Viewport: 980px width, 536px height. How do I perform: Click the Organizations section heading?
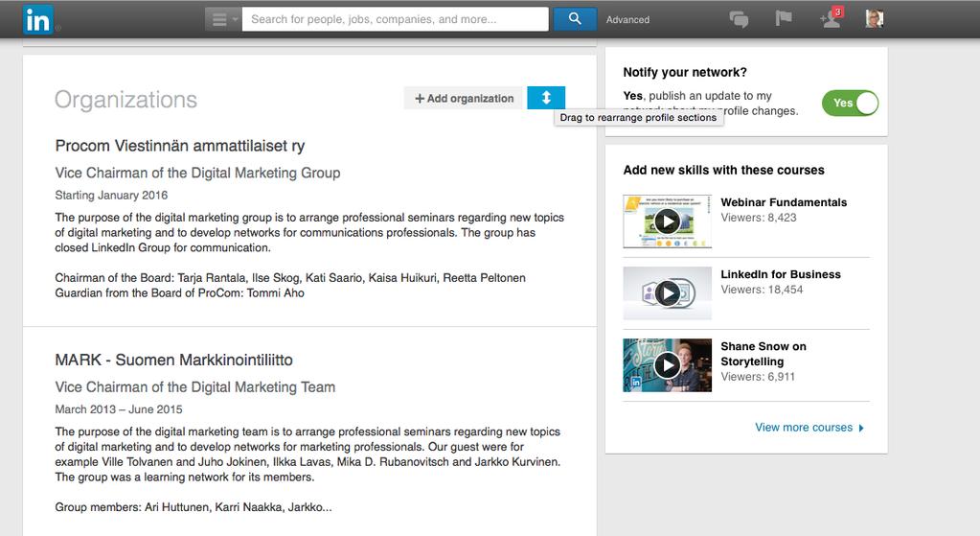pos(125,100)
